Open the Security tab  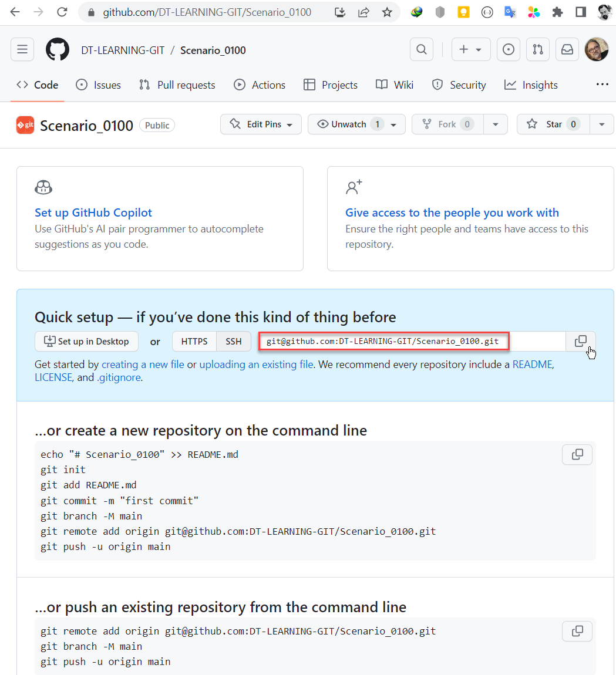pos(459,85)
